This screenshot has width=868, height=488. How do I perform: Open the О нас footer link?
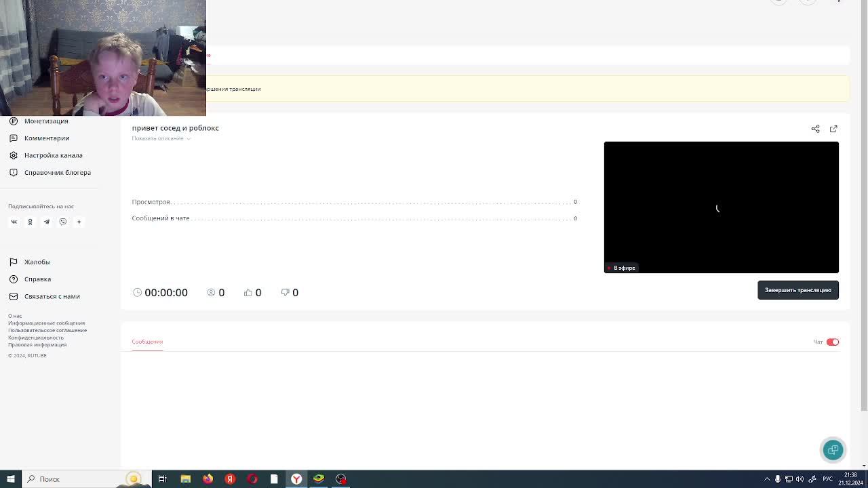pos(15,316)
